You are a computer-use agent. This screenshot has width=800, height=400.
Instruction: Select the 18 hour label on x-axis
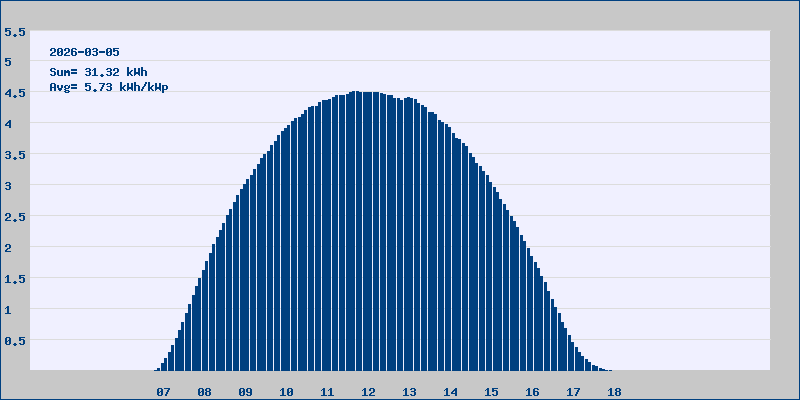click(615, 392)
